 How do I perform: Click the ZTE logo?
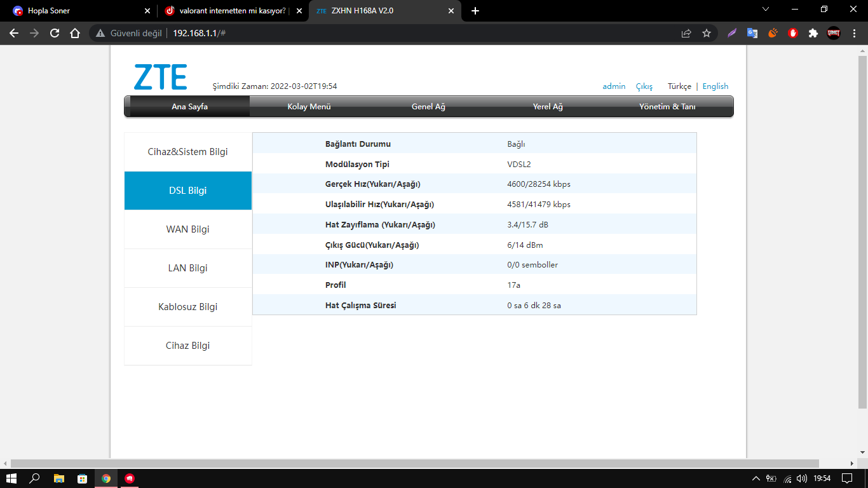[160, 77]
